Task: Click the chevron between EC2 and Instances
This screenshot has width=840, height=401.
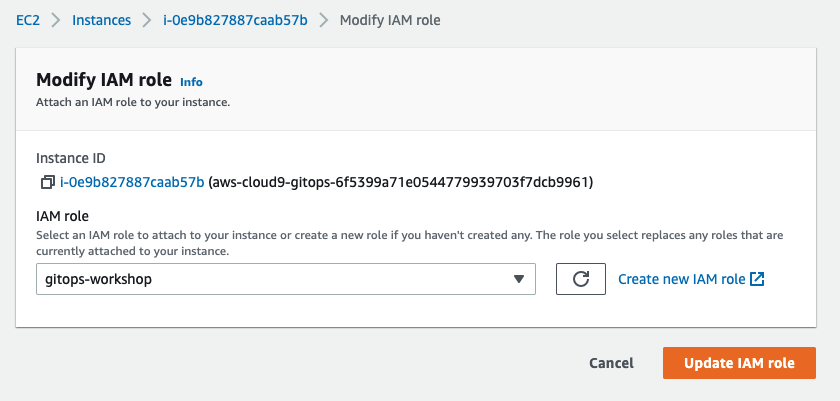Action: [56, 20]
